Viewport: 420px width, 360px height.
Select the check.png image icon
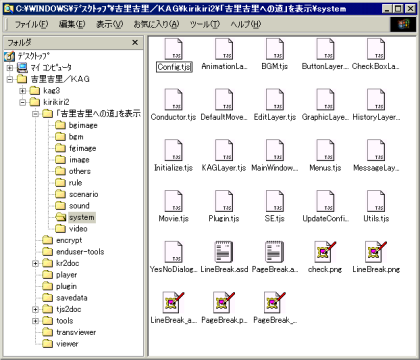click(x=325, y=252)
